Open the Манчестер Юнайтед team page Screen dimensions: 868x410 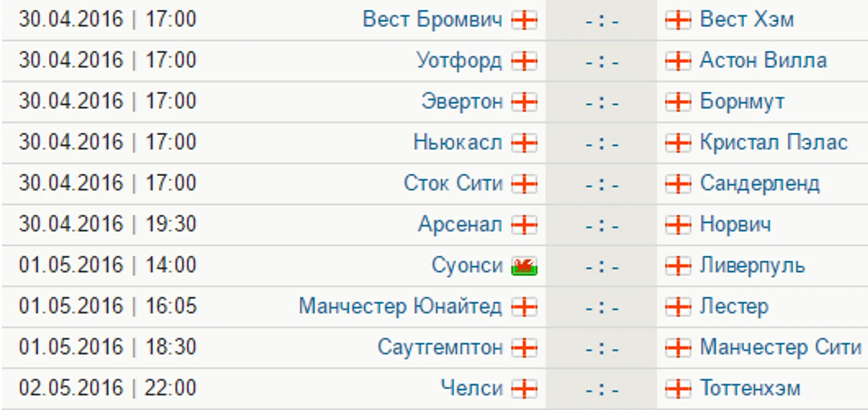pyautogui.click(x=400, y=306)
